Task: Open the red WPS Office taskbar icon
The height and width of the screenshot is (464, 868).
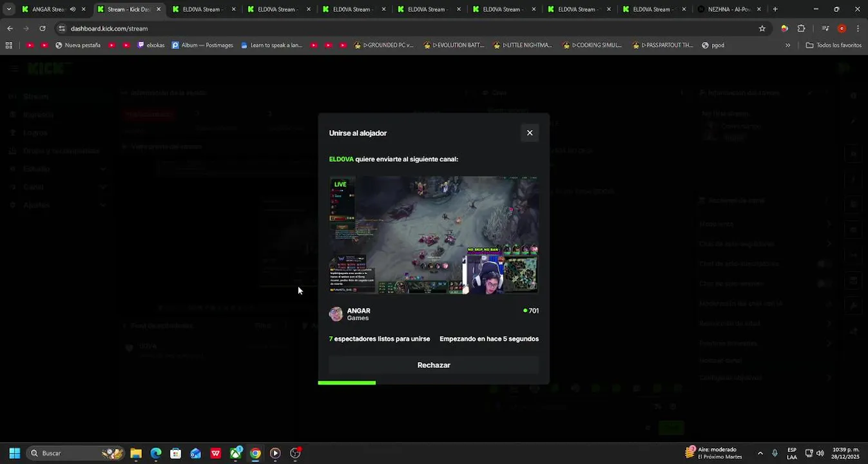Action: click(x=215, y=453)
